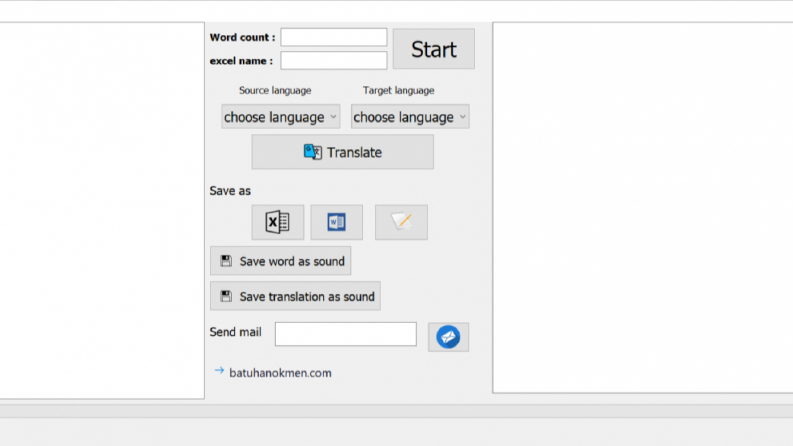Image resolution: width=793 pixels, height=446 pixels.
Task: Open the batuhanokmen.com link
Action: (280, 373)
